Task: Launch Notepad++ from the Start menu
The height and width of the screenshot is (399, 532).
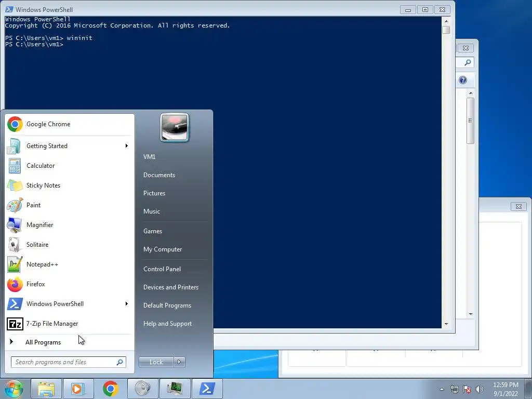Action: pyautogui.click(x=70, y=264)
